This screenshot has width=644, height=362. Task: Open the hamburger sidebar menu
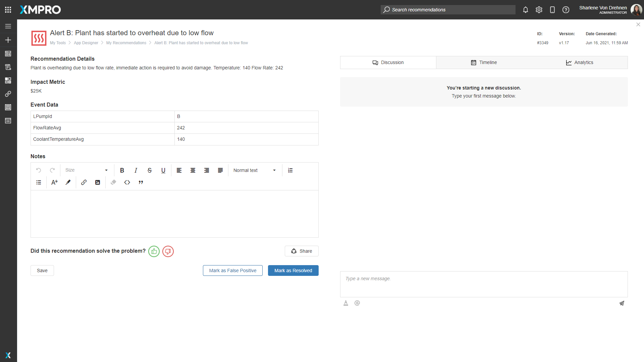[8, 26]
